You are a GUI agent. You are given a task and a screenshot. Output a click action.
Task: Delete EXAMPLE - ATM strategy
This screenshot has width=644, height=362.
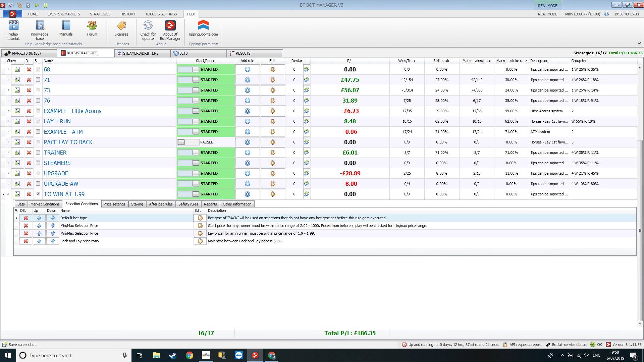(x=29, y=132)
